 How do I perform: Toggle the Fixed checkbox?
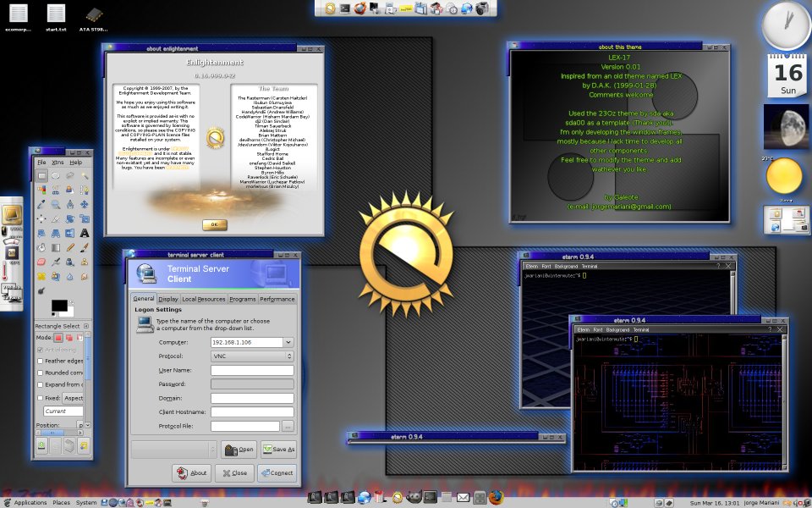[x=40, y=398]
